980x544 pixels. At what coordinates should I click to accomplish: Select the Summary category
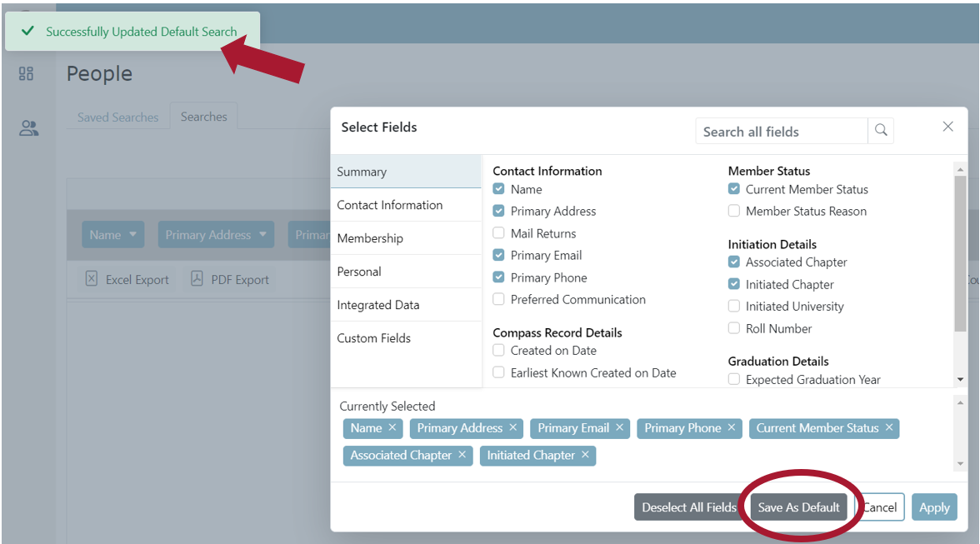tap(407, 172)
